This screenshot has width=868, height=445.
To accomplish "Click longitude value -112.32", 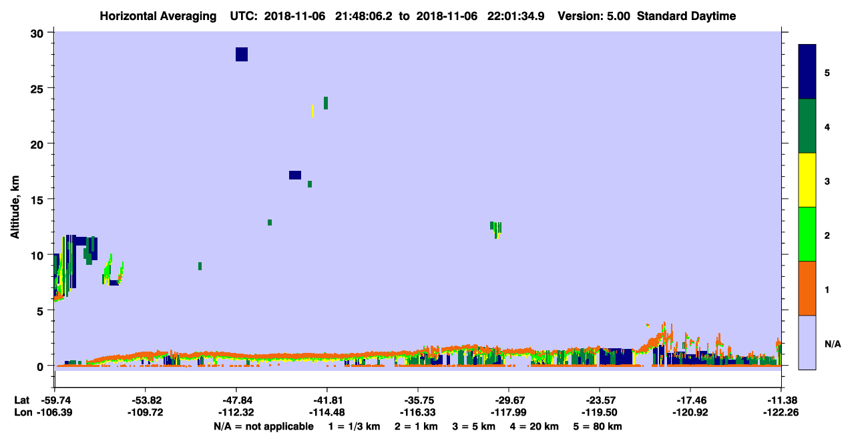I will click(236, 413).
